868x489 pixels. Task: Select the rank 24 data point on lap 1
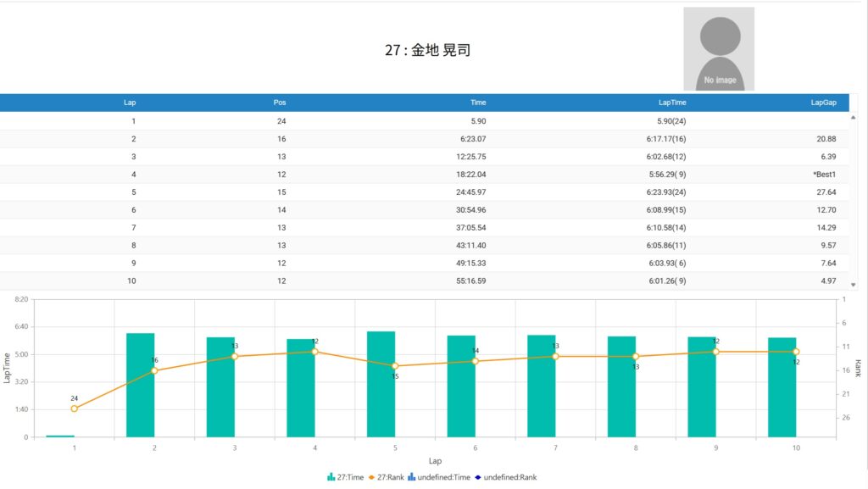[75, 408]
